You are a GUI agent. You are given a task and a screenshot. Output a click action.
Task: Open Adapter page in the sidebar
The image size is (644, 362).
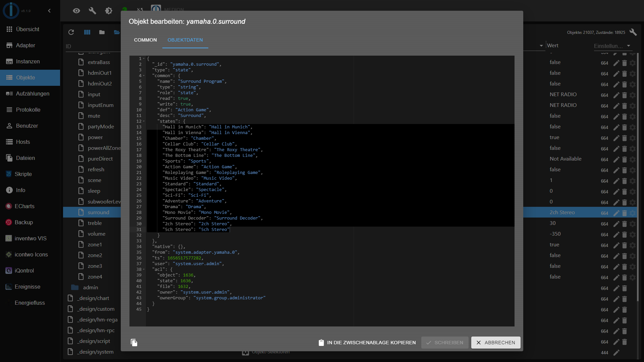[30, 45]
